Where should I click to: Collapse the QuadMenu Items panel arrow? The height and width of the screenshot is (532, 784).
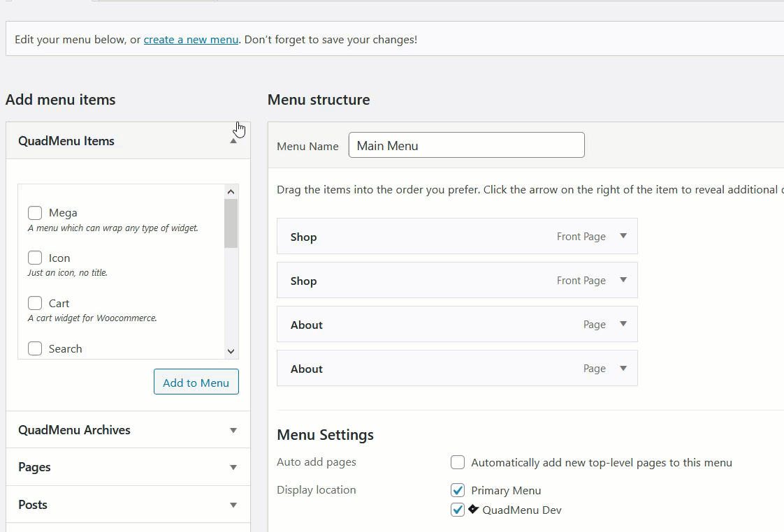233,141
